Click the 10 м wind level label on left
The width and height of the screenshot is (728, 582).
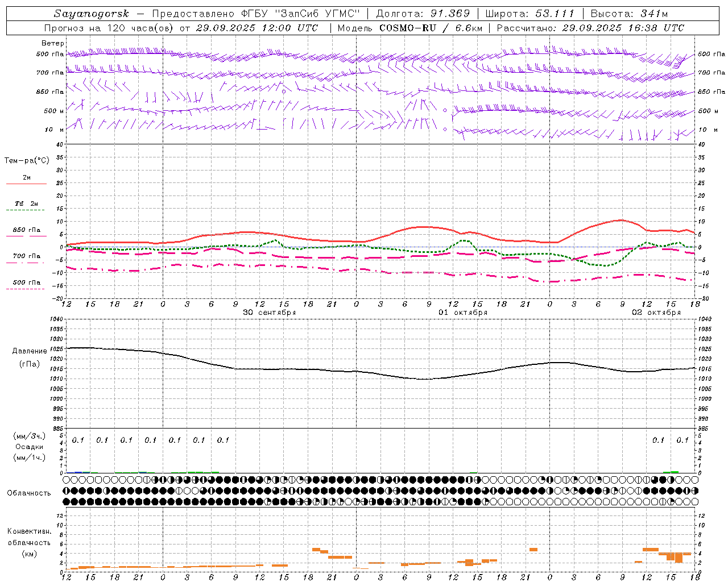coord(55,130)
